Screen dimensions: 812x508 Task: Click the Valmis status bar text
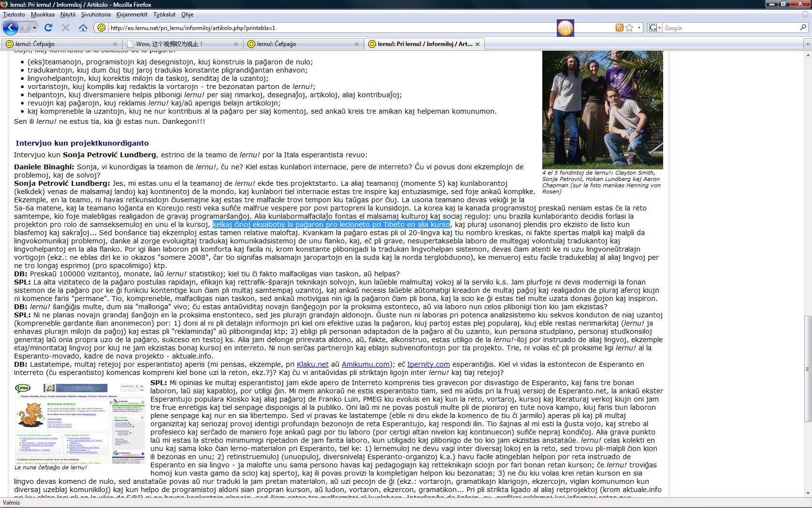tap(12, 503)
